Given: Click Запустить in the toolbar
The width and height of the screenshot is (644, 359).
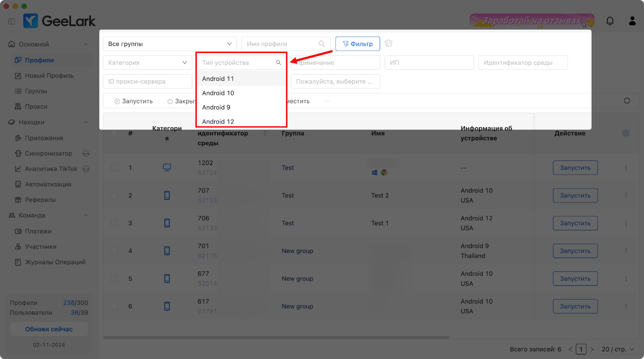Looking at the screenshot, I should [134, 101].
